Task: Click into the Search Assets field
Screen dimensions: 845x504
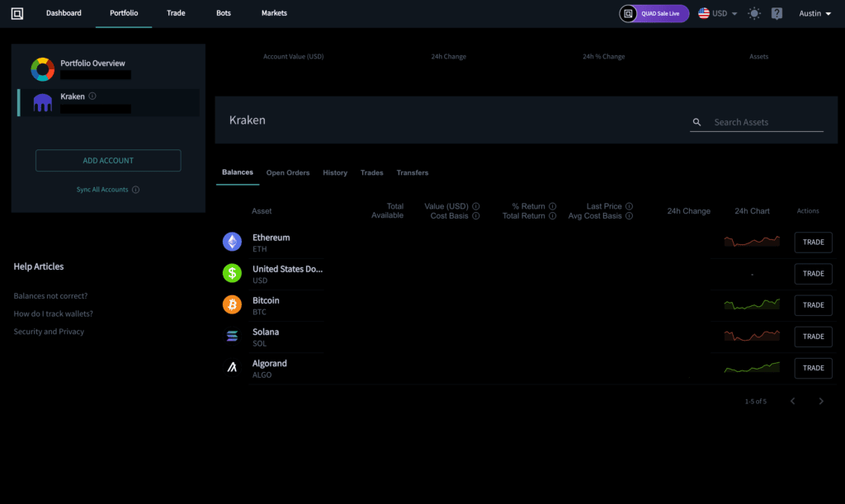Action: [x=766, y=122]
